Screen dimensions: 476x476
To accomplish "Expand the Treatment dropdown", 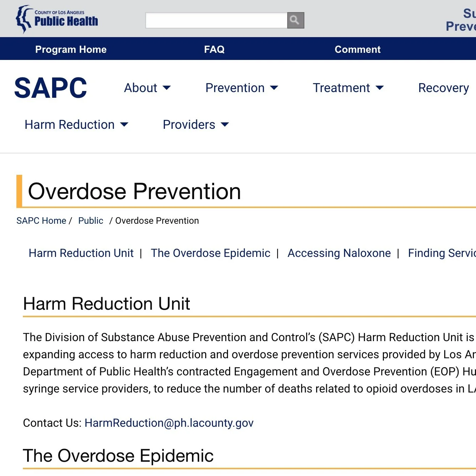I will (348, 88).
